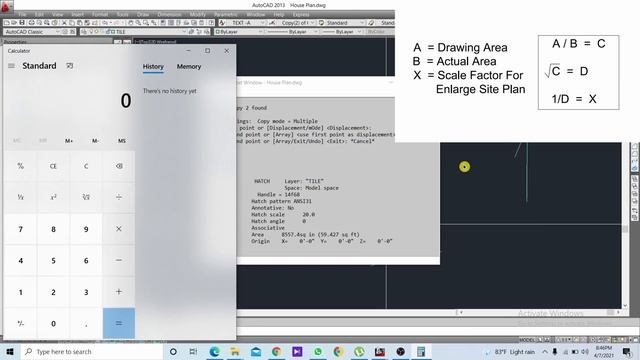Viewport: 640px width, 360px height.
Task: Click the plus/minus sign key
Action: pyautogui.click(x=21, y=323)
